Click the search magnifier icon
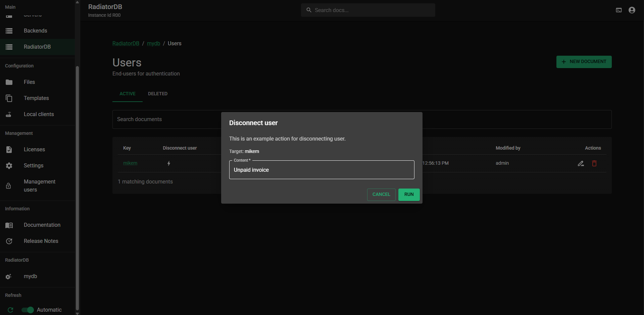Viewport: 644px width, 315px height. pos(309,10)
